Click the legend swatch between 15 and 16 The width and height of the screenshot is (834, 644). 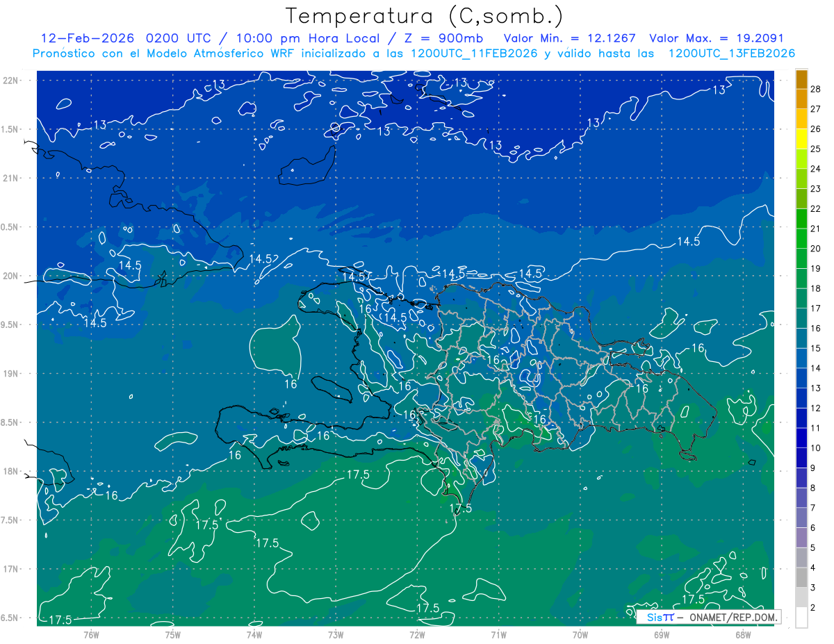(801, 338)
